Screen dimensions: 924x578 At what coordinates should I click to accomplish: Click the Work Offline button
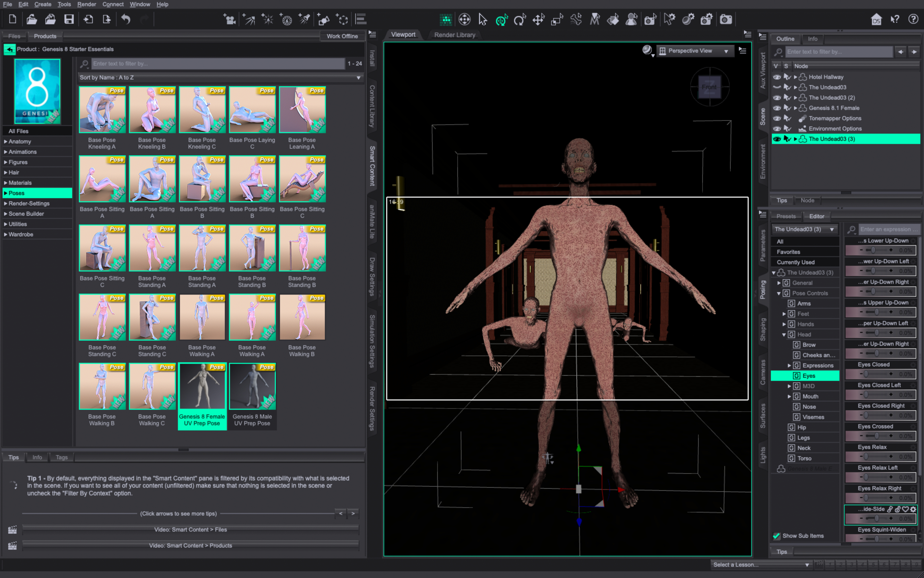[342, 36]
